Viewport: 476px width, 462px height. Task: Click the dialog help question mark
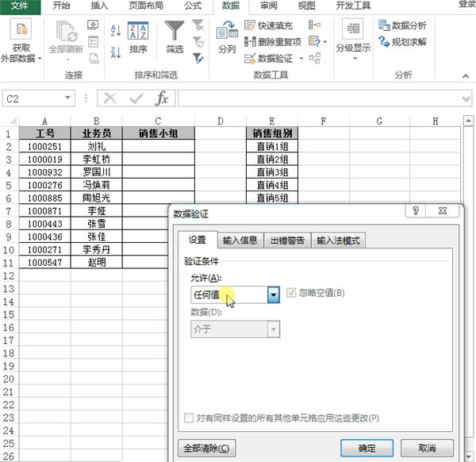(416, 210)
